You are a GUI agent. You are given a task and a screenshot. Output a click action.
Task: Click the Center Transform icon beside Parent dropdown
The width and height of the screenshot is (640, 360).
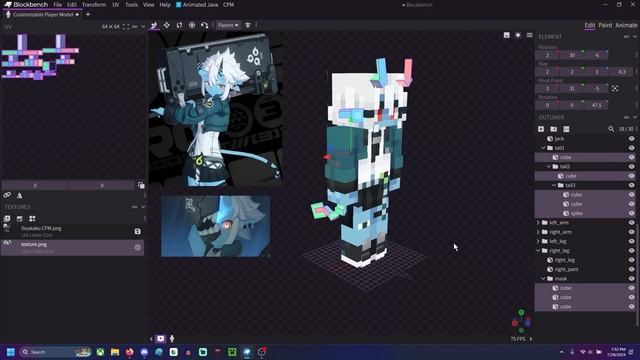pyautogui.click(x=248, y=25)
